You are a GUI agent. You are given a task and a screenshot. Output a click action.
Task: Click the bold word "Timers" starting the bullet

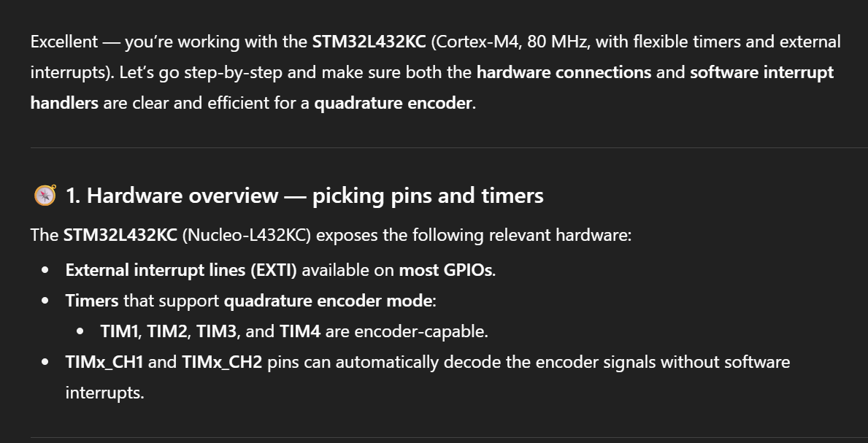point(92,301)
